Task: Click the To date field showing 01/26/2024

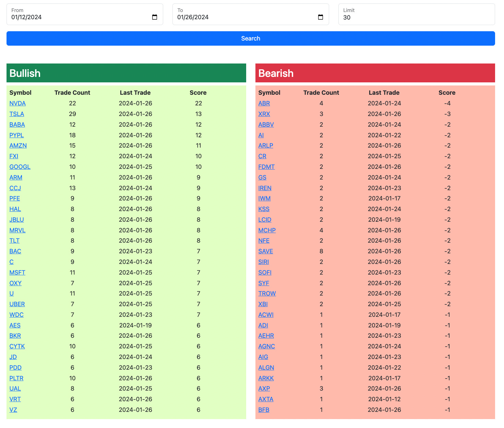Action: pos(251,14)
